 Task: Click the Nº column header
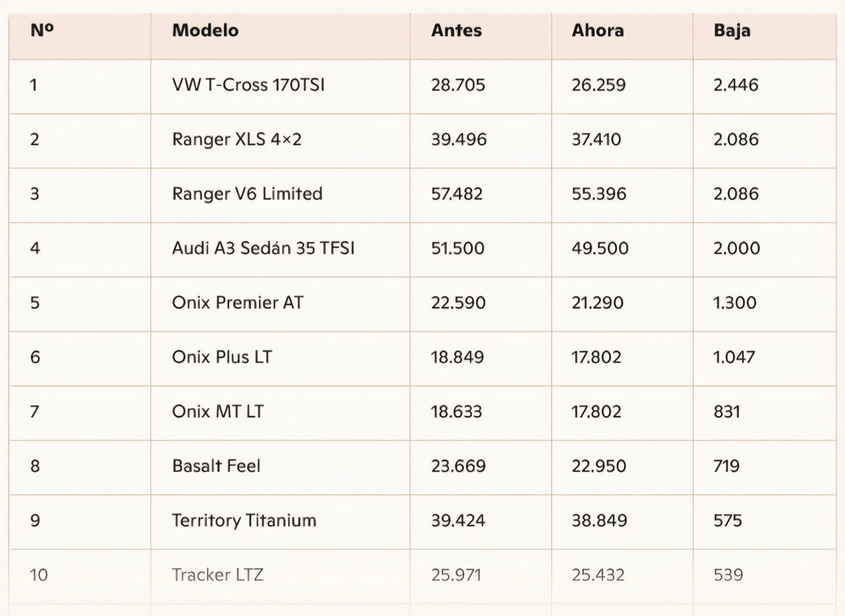[x=42, y=31]
